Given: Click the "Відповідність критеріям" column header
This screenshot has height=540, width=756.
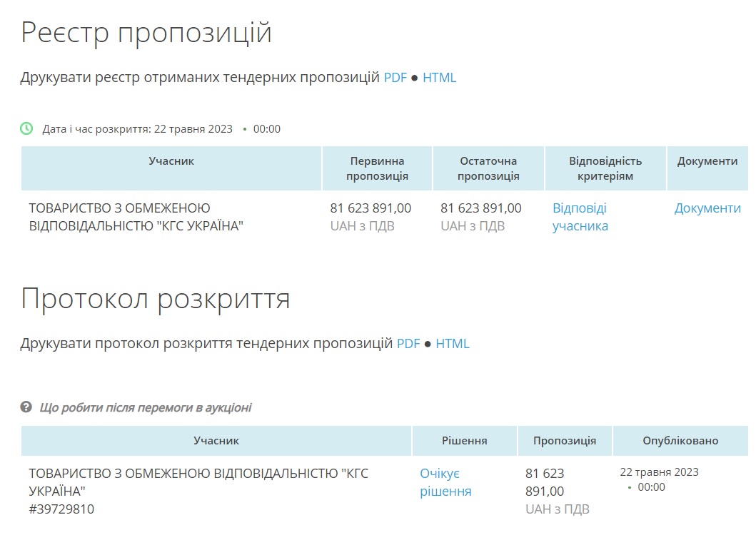Looking at the screenshot, I should [x=605, y=168].
